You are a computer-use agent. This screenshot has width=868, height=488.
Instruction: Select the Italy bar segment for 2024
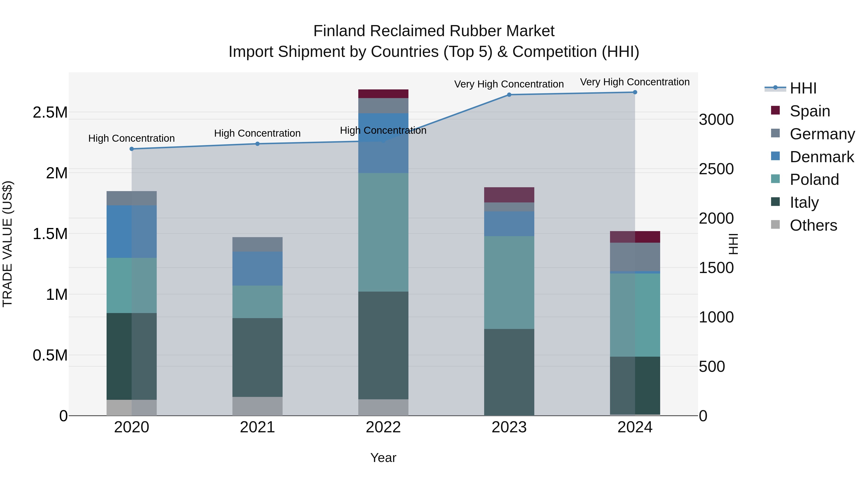(635, 386)
